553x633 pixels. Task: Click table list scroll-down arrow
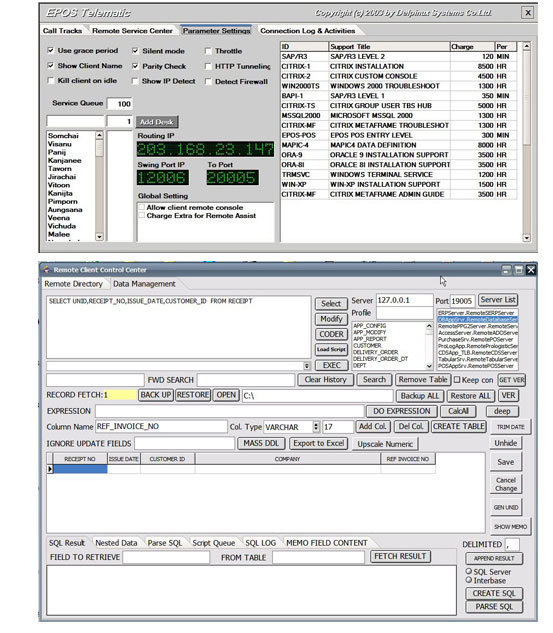pyautogui.click(x=429, y=366)
